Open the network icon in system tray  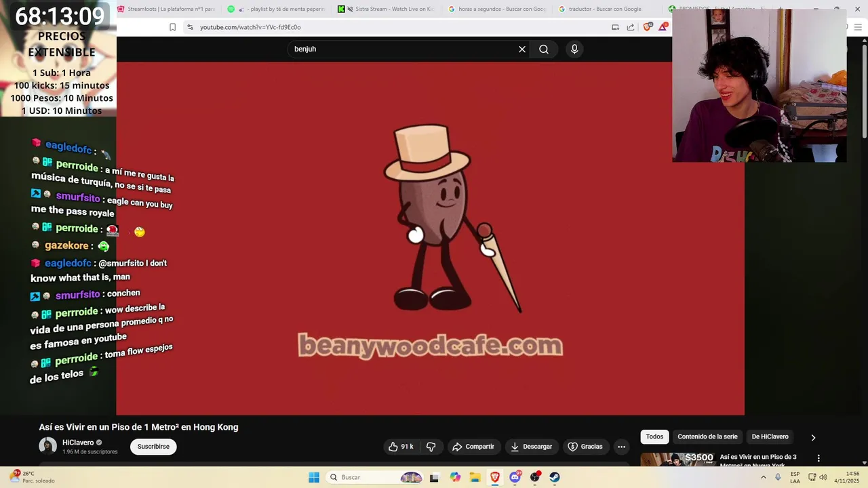[x=812, y=477]
